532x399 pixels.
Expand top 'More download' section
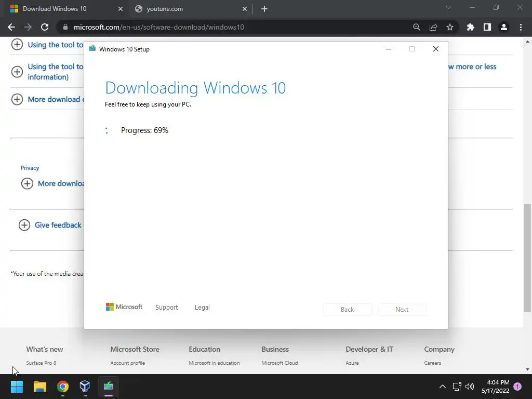[17, 99]
